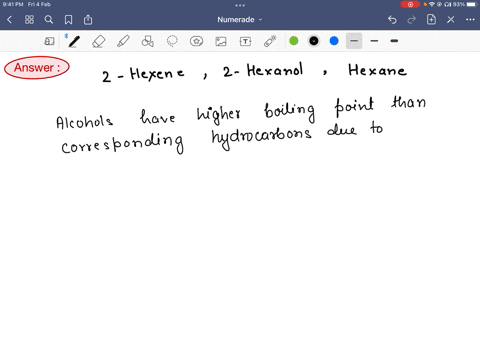Image resolution: width=480 pixels, height=360 pixels.
Task: Insert an image with the Image tool
Action: pos(221,41)
